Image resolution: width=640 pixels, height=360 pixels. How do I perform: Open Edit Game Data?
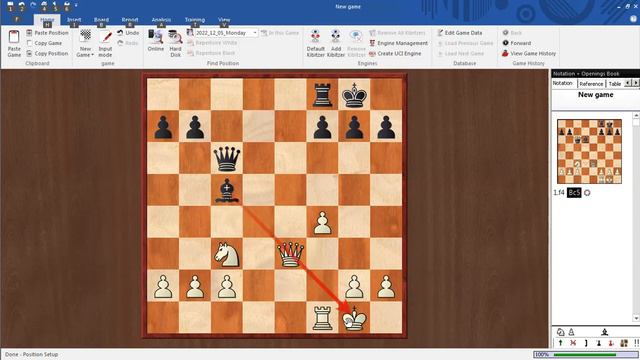[x=460, y=33]
